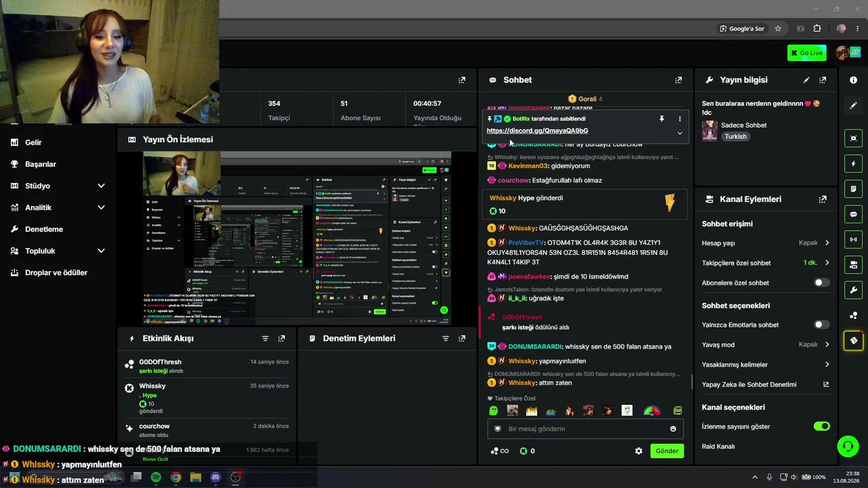Open the pinned Discord invite link
This screenshot has height=488, width=868.
(537, 131)
